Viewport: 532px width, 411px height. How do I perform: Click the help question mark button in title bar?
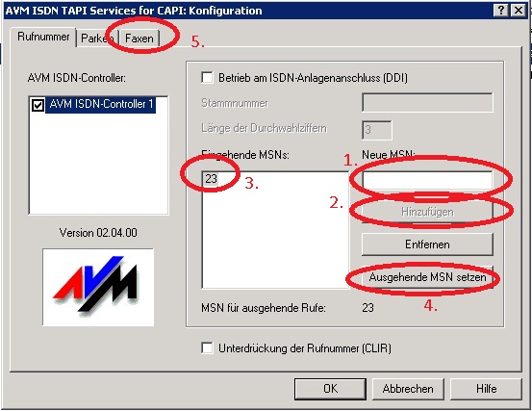point(501,11)
